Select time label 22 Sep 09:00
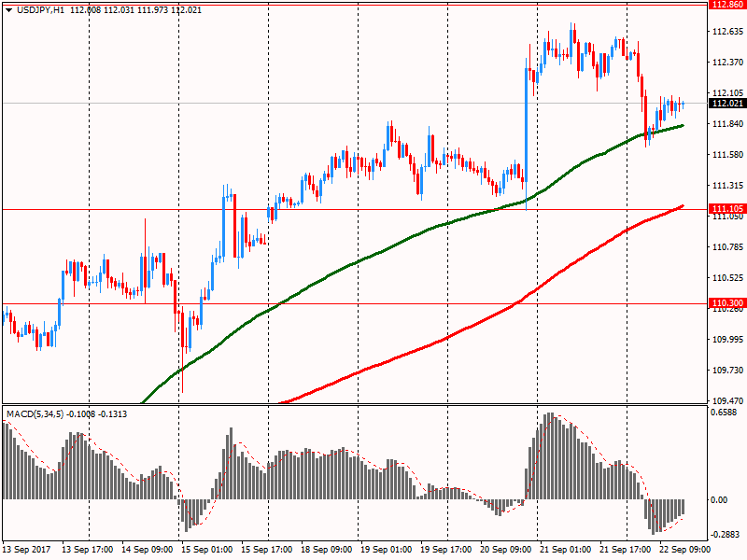The image size is (747, 560). tap(685, 550)
